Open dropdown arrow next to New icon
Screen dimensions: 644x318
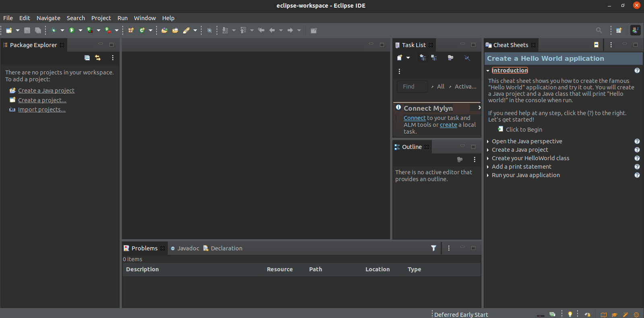point(18,30)
